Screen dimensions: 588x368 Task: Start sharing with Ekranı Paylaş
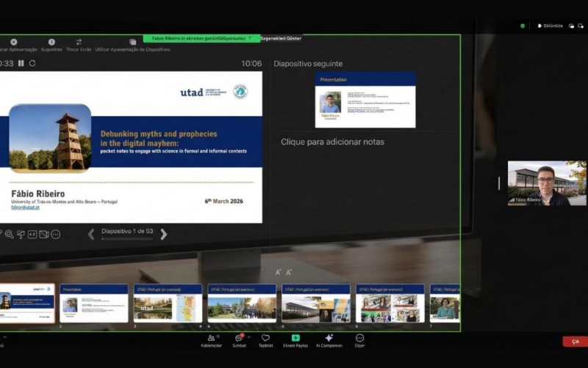click(295, 339)
